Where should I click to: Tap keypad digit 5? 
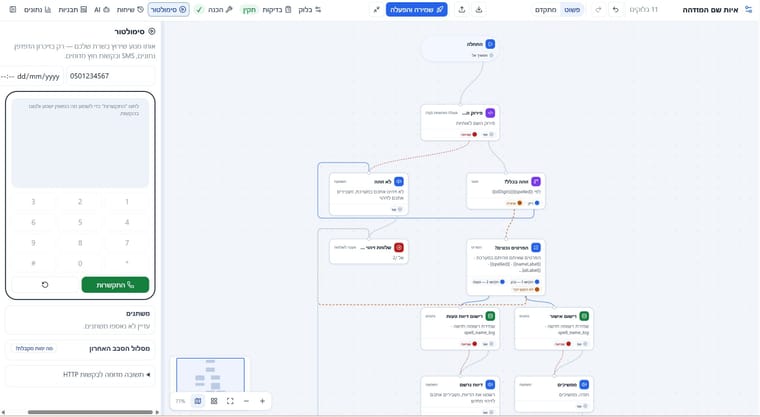pyautogui.click(x=80, y=222)
